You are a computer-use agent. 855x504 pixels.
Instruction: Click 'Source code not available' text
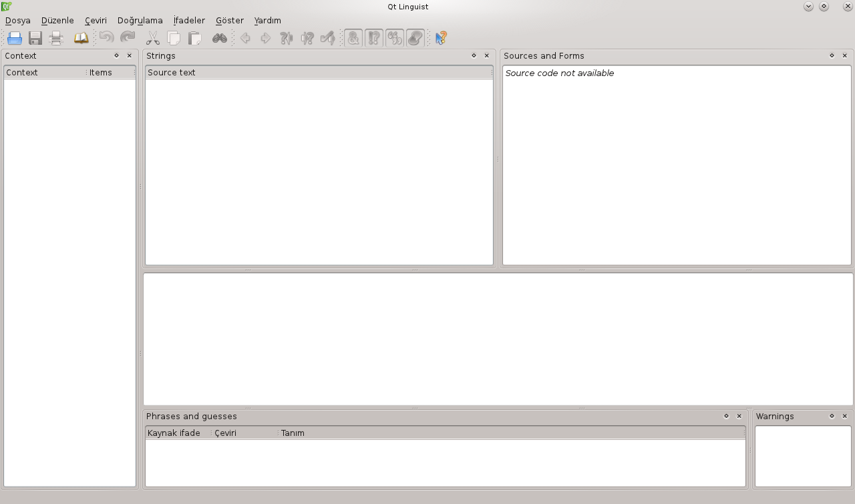(x=560, y=73)
